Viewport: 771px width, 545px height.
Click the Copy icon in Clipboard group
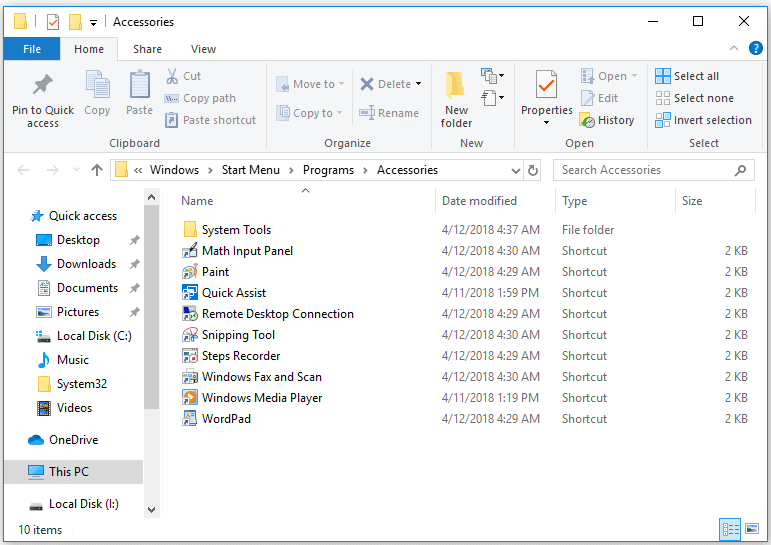(97, 85)
